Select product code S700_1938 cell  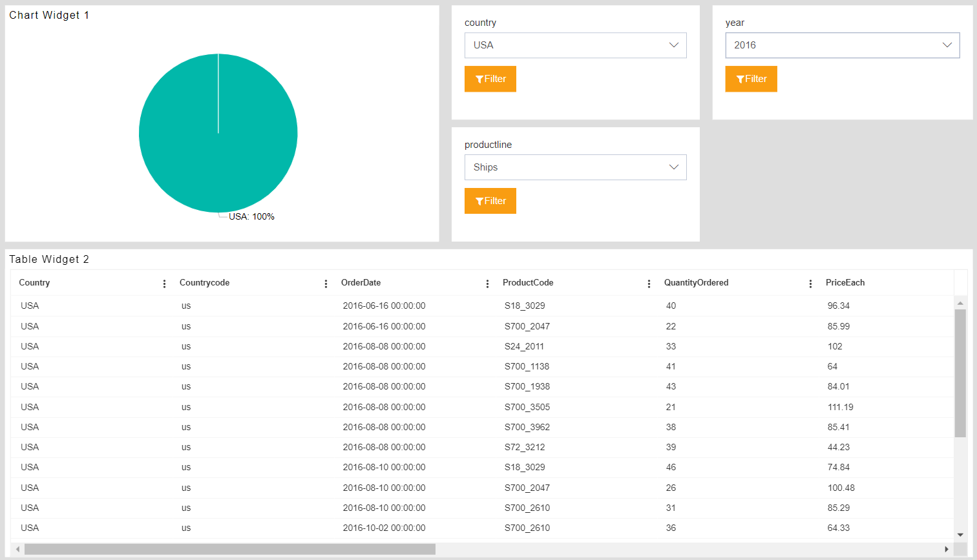[527, 386]
